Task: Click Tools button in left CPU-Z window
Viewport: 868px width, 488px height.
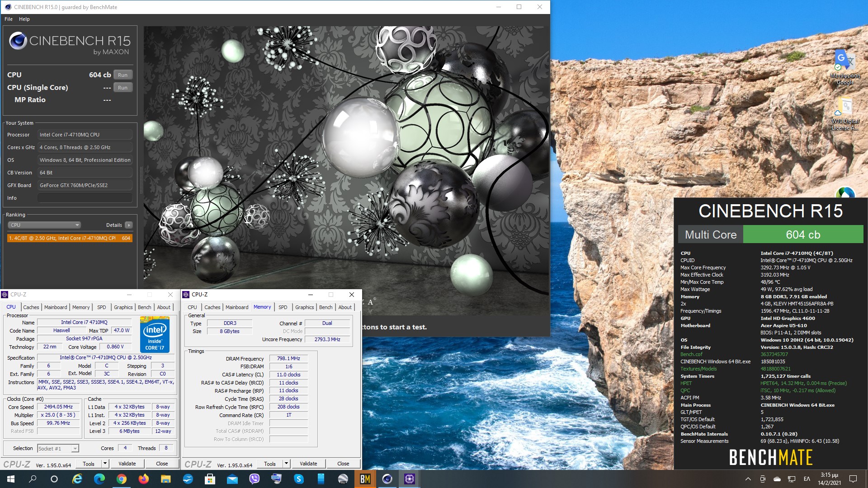Action: click(x=89, y=464)
